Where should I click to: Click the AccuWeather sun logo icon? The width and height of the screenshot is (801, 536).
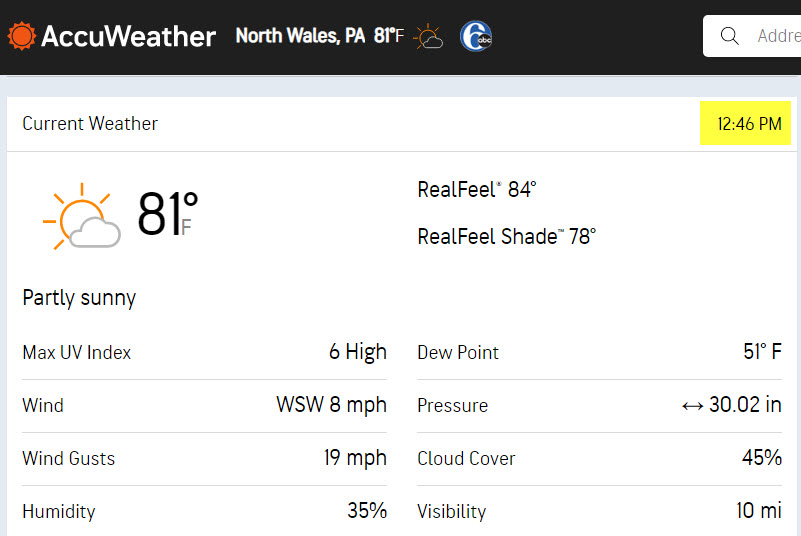[x=21, y=36]
